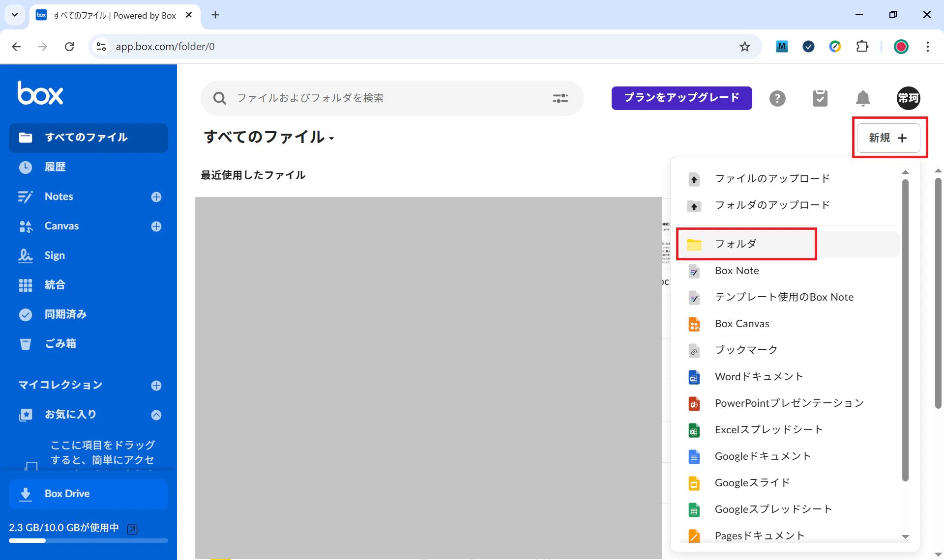This screenshot has width=944, height=560.
Task: Click the new-menu scrollbar thumb
Action: click(905, 330)
